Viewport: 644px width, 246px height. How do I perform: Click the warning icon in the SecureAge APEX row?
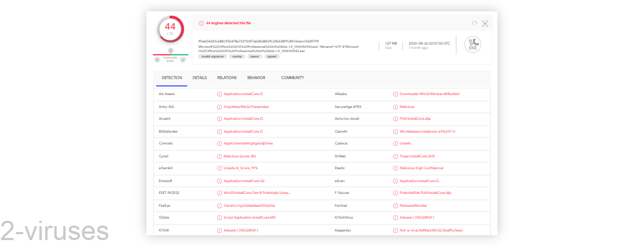click(396, 106)
